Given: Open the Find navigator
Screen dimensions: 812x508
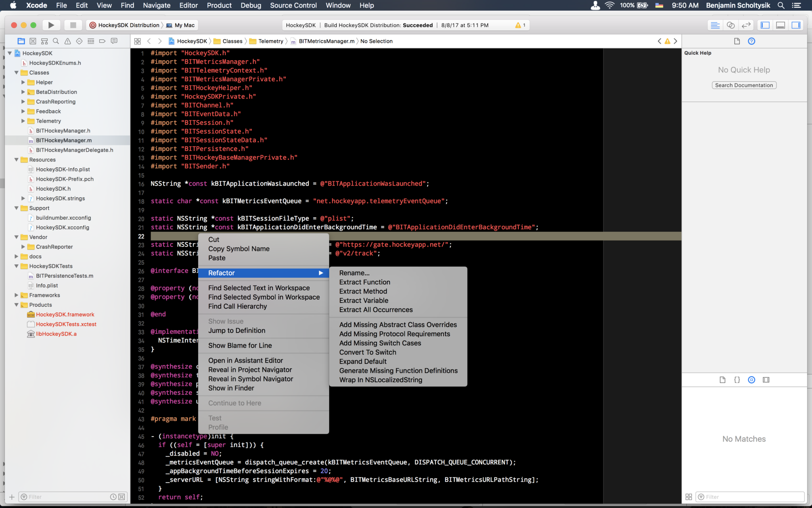Looking at the screenshot, I should 56,41.
